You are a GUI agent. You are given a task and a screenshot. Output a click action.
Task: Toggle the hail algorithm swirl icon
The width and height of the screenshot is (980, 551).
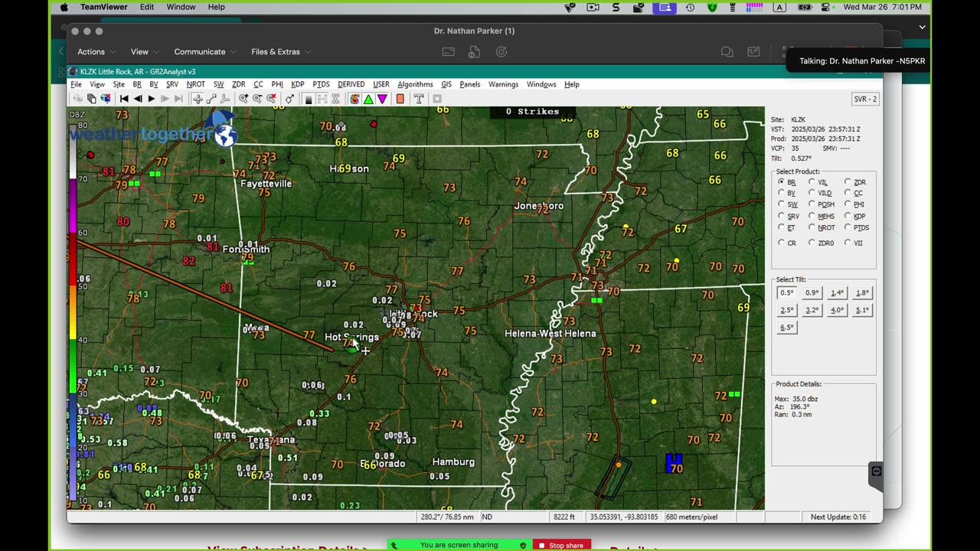click(x=354, y=99)
